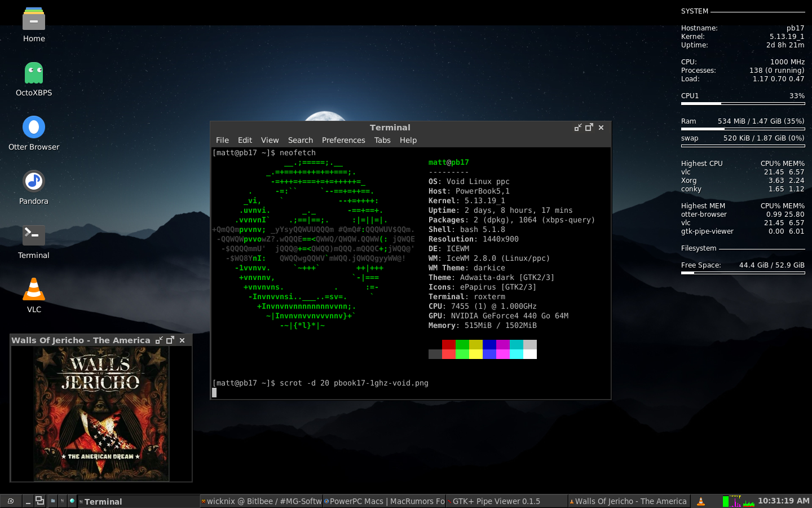Image resolution: width=812 pixels, height=508 pixels.
Task: Open the terminal File menu
Action: 222,140
